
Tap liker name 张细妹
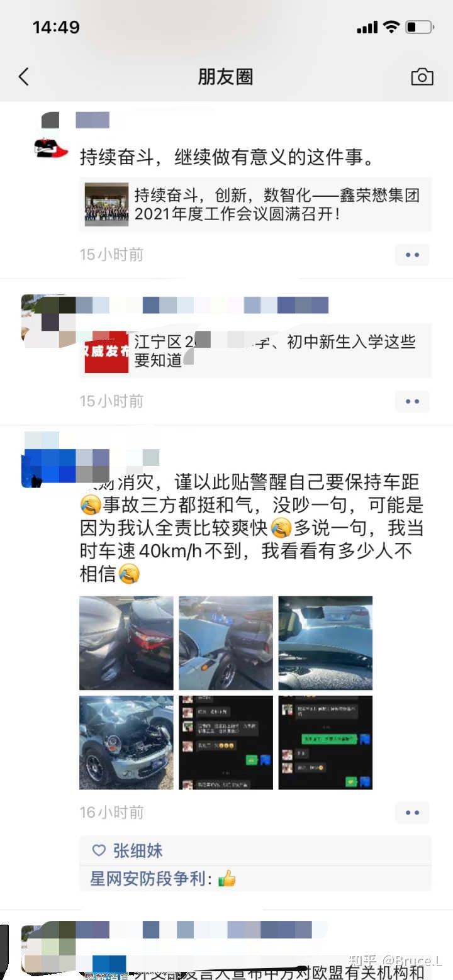[x=138, y=851]
